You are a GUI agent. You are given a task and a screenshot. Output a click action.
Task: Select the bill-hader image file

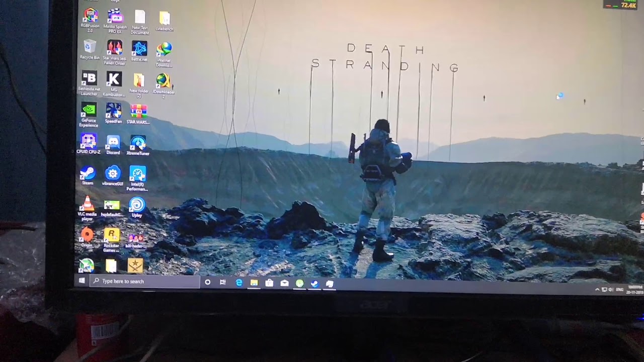coord(136,240)
